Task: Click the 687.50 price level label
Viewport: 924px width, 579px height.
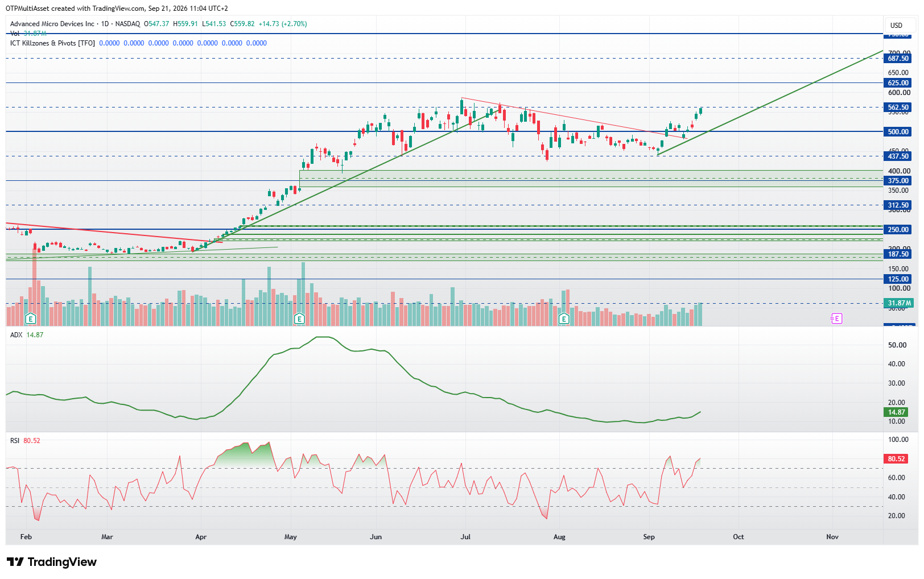Action: point(898,59)
